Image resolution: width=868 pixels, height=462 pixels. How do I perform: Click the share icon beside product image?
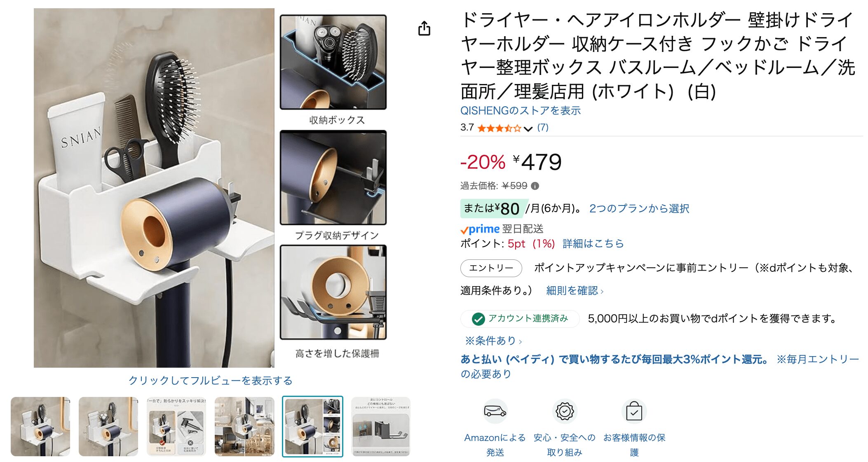point(424,28)
